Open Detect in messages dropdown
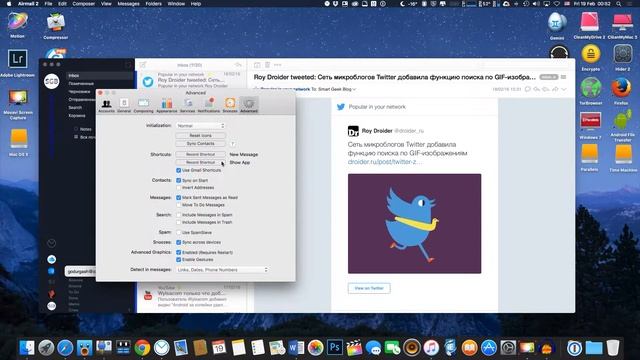This screenshot has width=640, height=360. click(222, 270)
